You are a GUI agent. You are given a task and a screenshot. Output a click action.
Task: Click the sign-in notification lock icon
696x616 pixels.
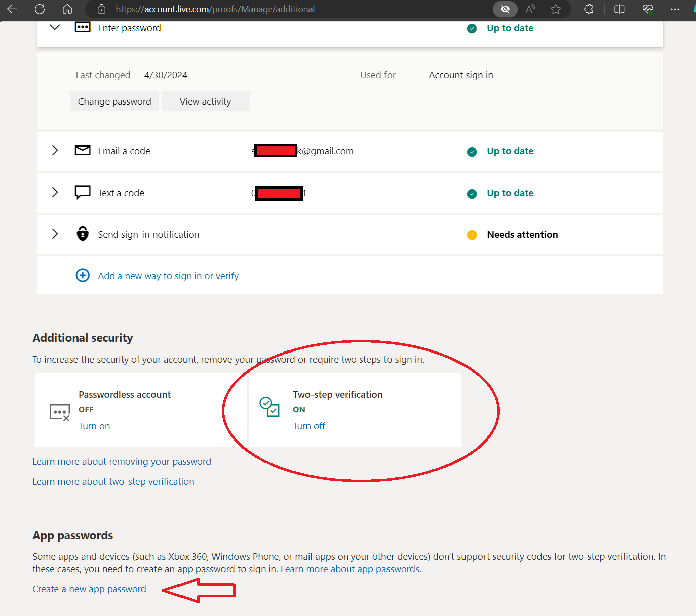(82, 234)
